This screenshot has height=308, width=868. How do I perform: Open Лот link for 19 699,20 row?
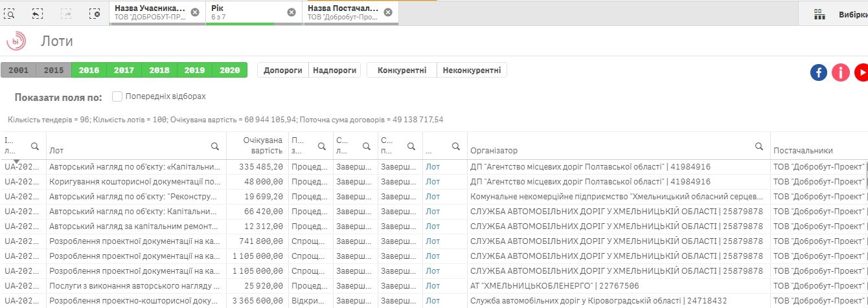tap(432, 196)
